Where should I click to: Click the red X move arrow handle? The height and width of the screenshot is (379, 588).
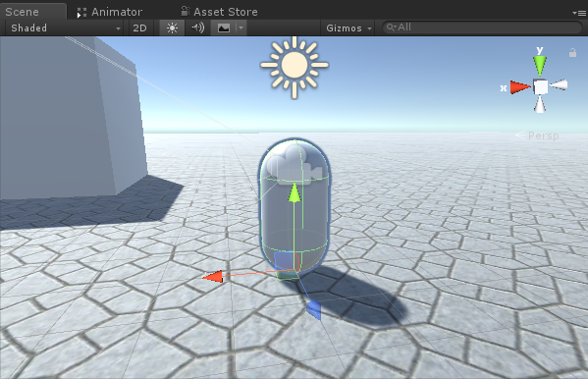(x=213, y=277)
